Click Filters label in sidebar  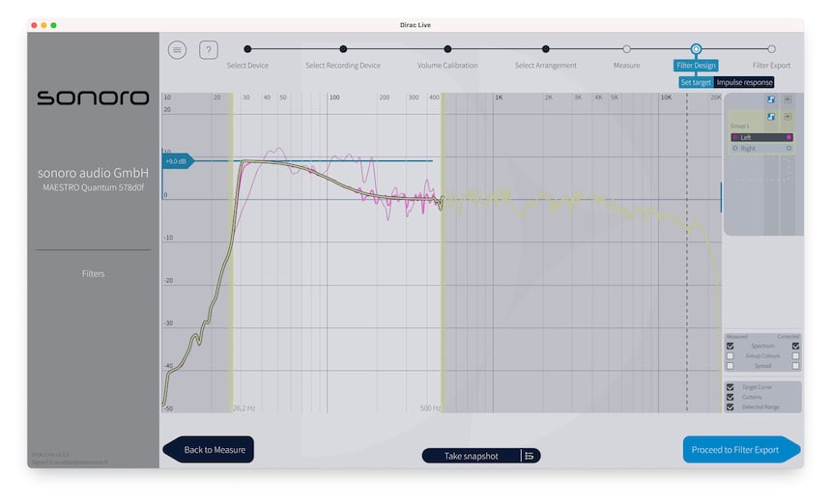[x=94, y=273]
